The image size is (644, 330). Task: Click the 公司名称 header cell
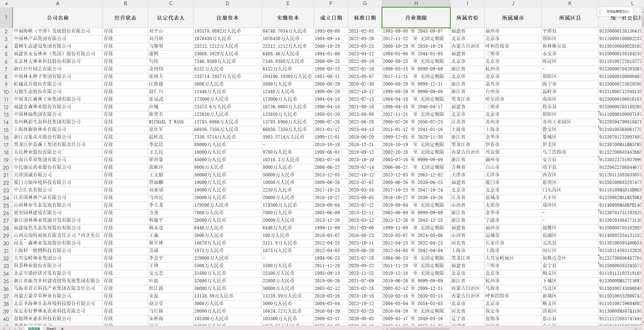58,18
